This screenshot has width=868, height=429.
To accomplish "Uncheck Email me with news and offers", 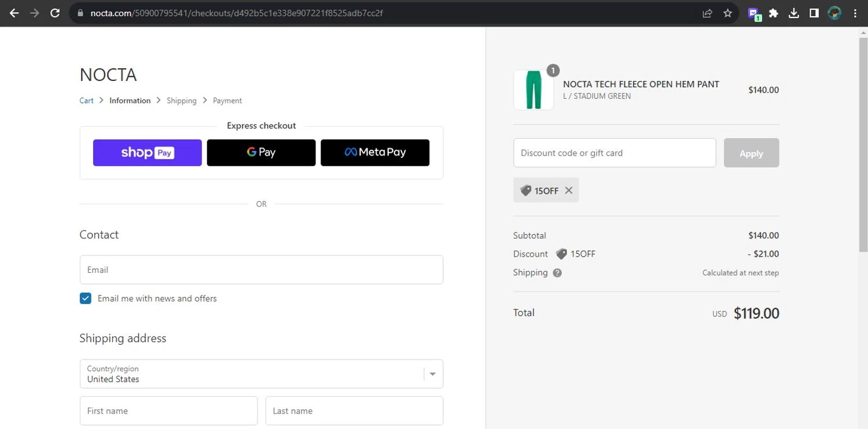I will 86,298.
